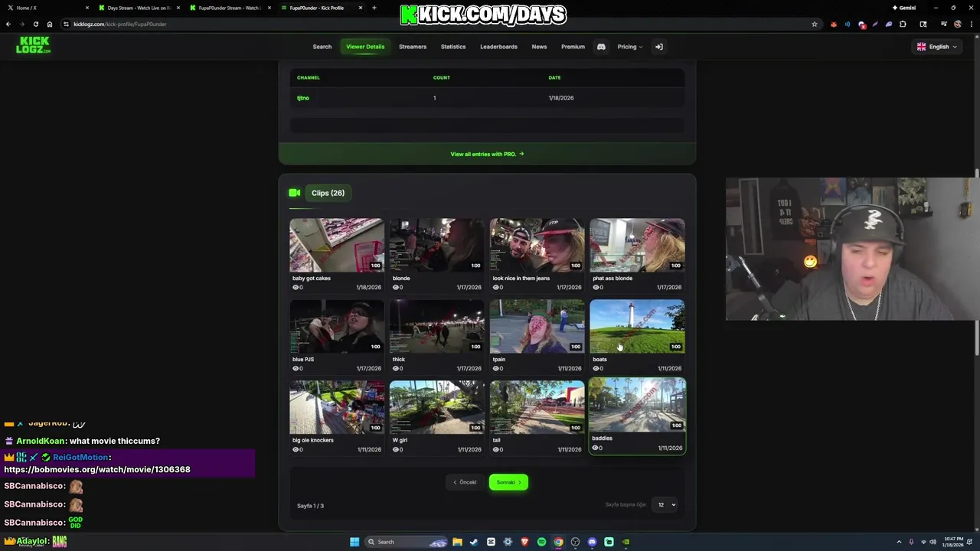Play the 'tail' clip thumbnail
Viewport: 980px width, 551px height.
coord(537,407)
